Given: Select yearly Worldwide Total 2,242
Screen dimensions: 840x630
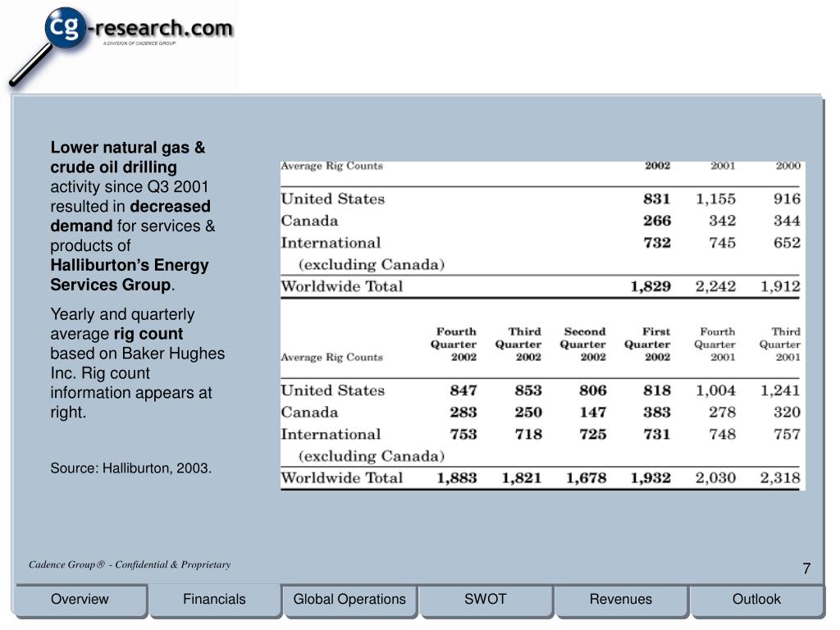Looking at the screenshot, I should (715, 286).
